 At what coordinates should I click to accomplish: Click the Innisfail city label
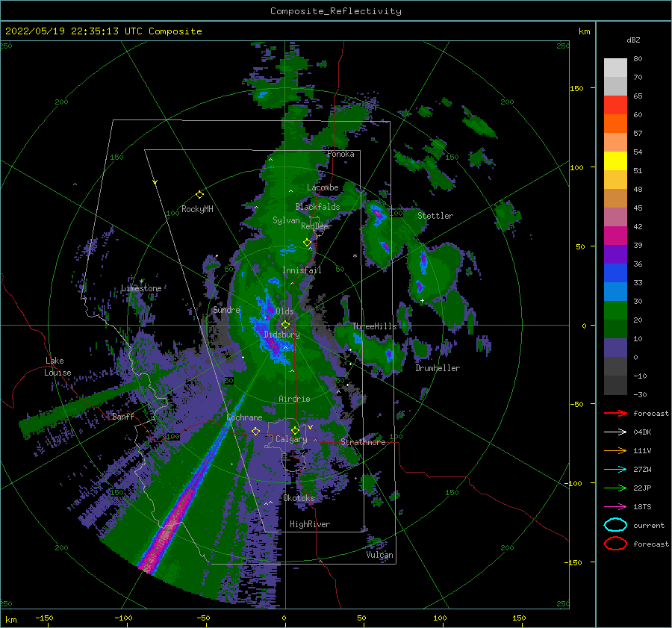point(302,270)
